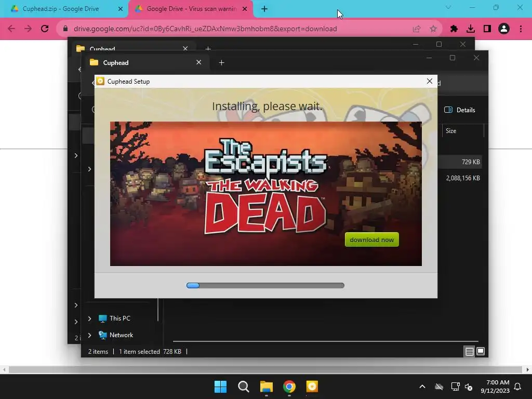Viewport: 532px width, 399px height.
Task: Expand the This PC tree node
Action: (89, 318)
